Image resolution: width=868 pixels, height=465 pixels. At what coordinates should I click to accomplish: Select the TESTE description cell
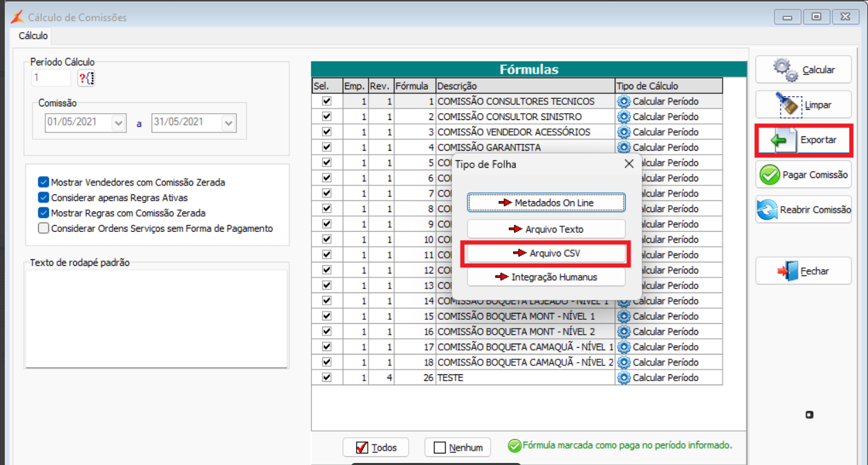click(x=525, y=378)
